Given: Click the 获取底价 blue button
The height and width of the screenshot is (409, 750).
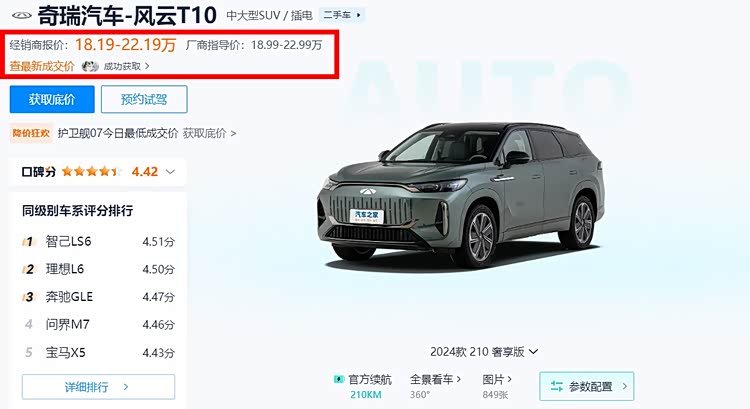Looking at the screenshot, I should (x=52, y=99).
